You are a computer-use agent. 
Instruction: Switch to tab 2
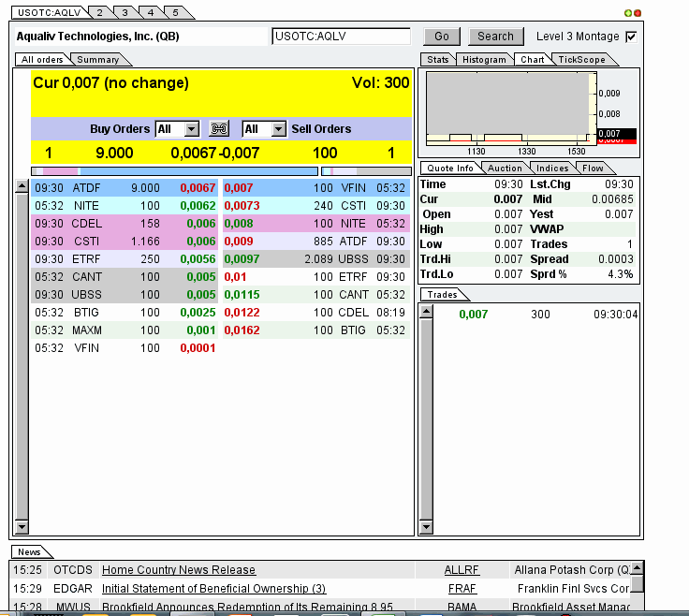coord(100,13)
